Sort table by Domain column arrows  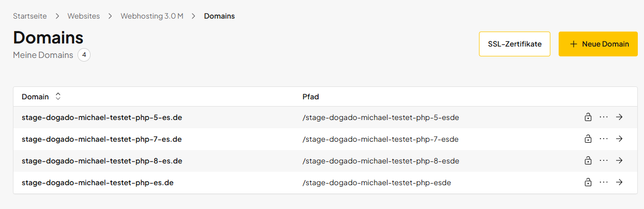[x=58, y=97]
